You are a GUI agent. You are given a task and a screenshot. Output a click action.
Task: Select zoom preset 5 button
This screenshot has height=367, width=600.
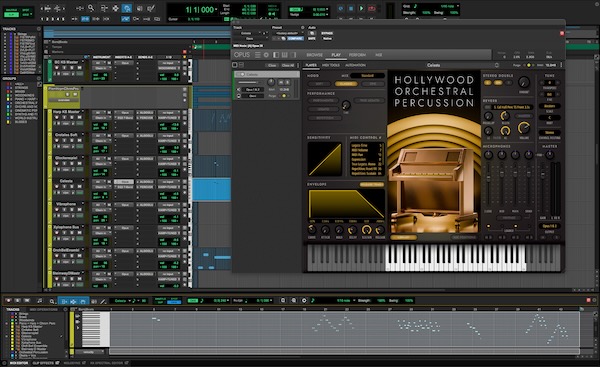(63, 19)
